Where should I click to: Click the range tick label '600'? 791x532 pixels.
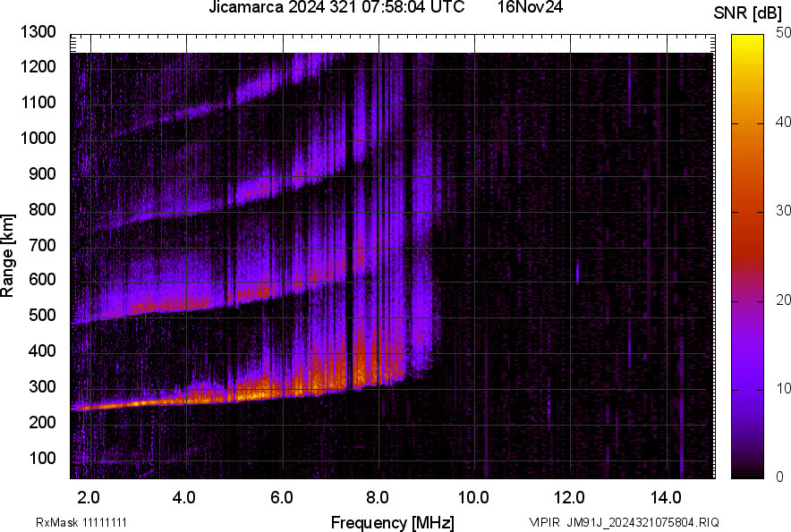click(42, 279)
